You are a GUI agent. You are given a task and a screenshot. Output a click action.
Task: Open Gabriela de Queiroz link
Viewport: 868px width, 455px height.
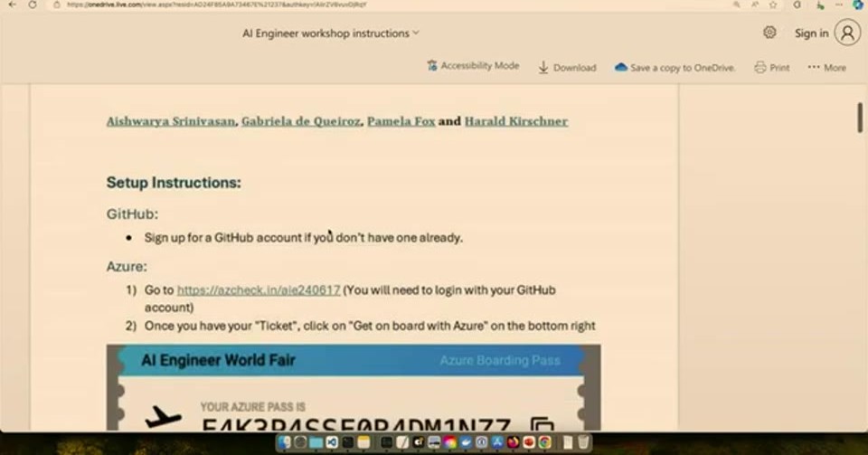pos(300,121)
